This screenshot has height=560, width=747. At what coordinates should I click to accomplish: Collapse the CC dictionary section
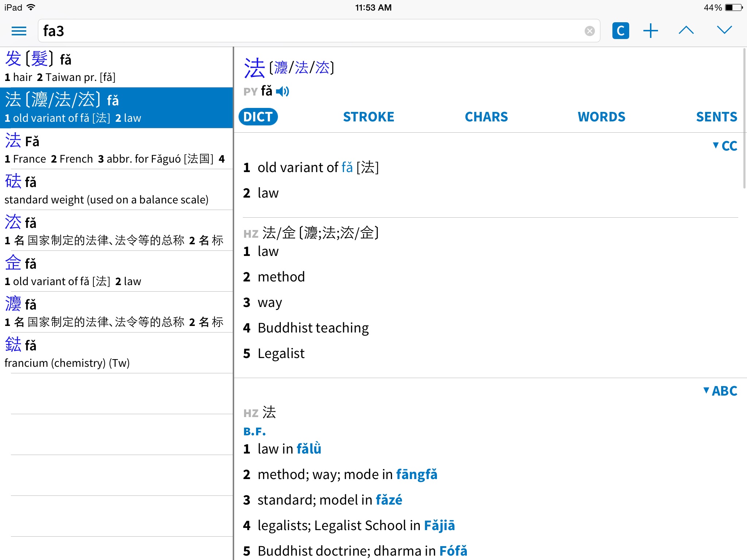tap(725, 146)
